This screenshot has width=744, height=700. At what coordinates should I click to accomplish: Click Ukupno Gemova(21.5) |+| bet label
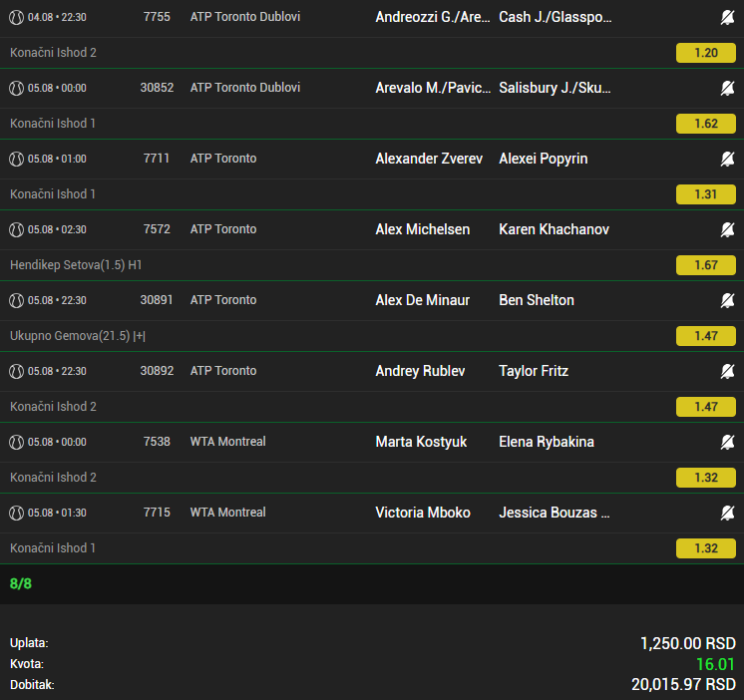click(x=78, y=336)
